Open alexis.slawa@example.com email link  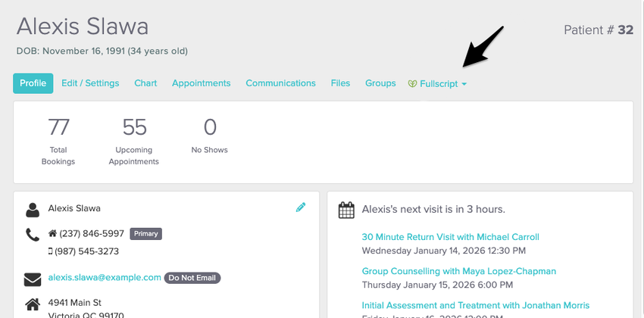point(105,278)
